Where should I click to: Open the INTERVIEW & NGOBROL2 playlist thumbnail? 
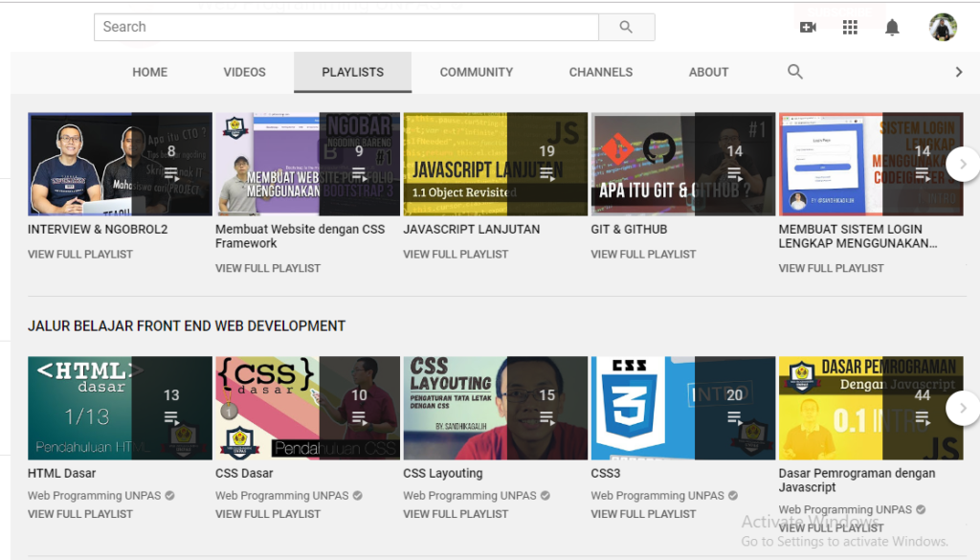(x=120, y=164)
